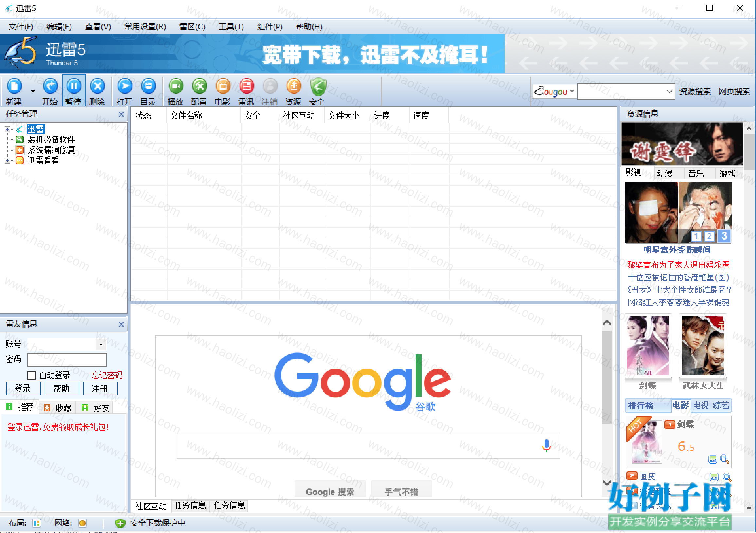Toggle the 自动登录 checkbox
The width and height of the screenshot is (756, 533).
(x=32, y=376)
